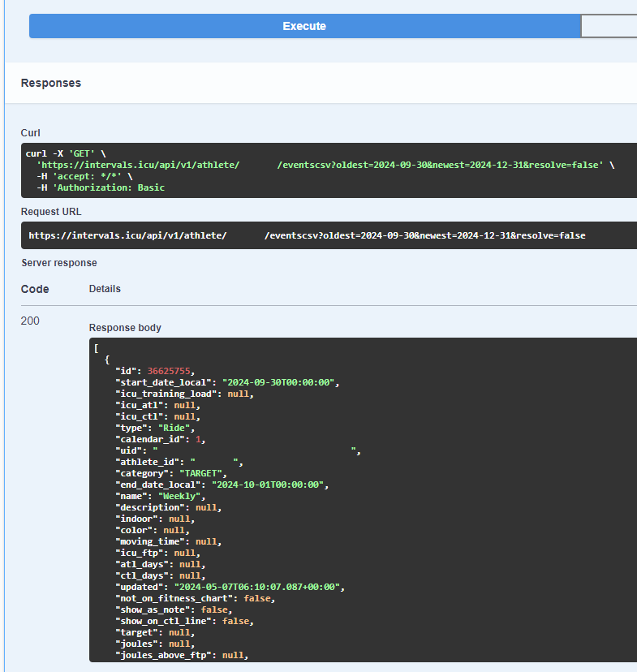The image size is (637, 672).
Task: Click the -H 'accept: */*' line
Action: [x=85, y=176]
